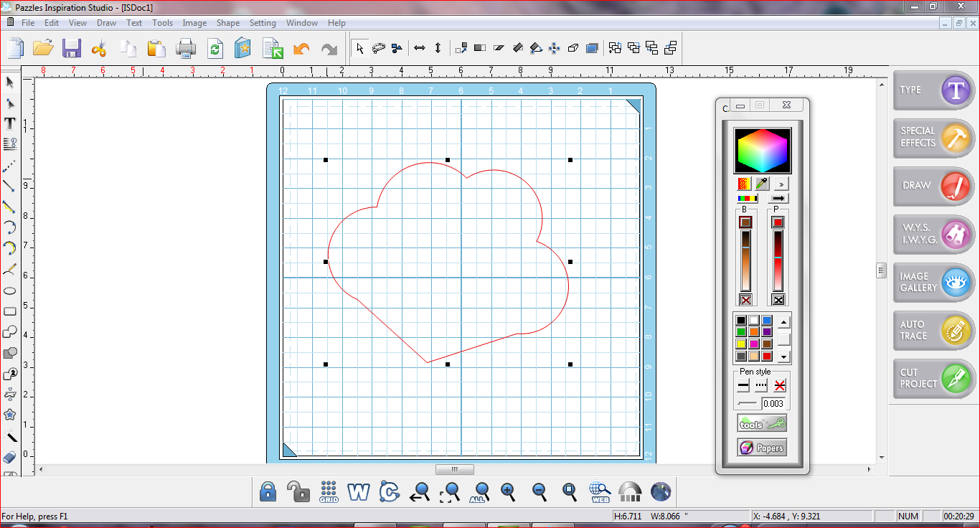This screenshot has height=528, width=980.
Task: Cut the selection with the scissors icon
Action: click(x=99, y=48)
